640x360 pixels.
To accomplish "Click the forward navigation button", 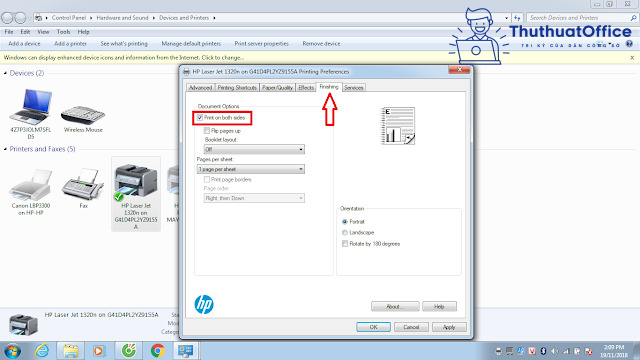I will [20, 18].
